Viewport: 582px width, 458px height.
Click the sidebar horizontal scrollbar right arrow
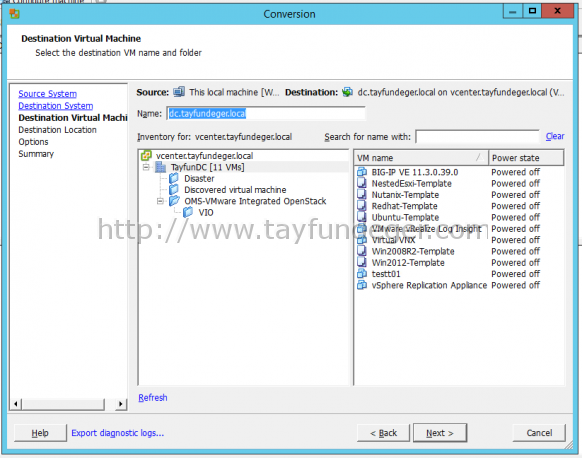click(121, 404)
